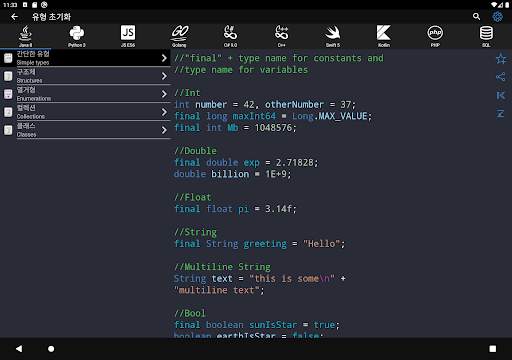
Task: Click the 'final int Mb = 1048576' line
Action: click(x=235, y=128)
